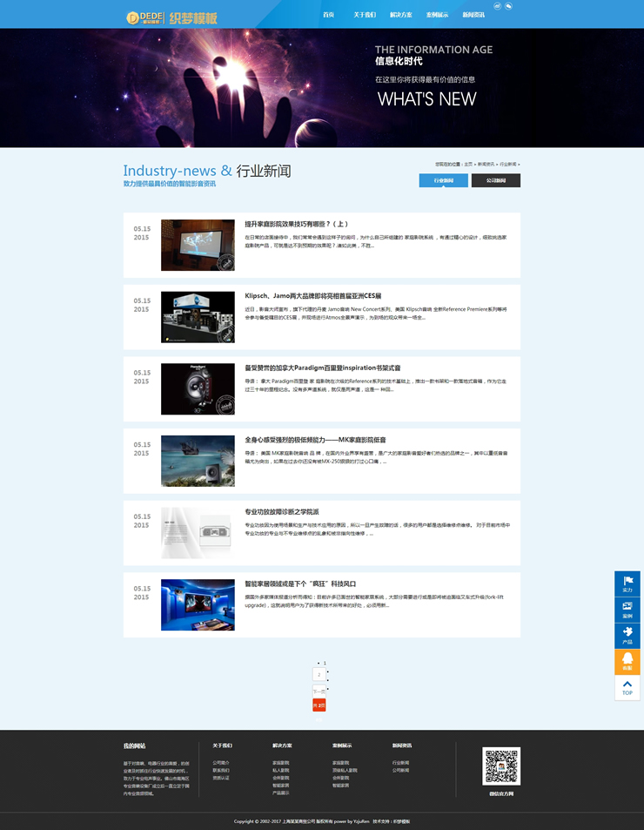Click the red last-page pagination button

(x=319, y=705)
